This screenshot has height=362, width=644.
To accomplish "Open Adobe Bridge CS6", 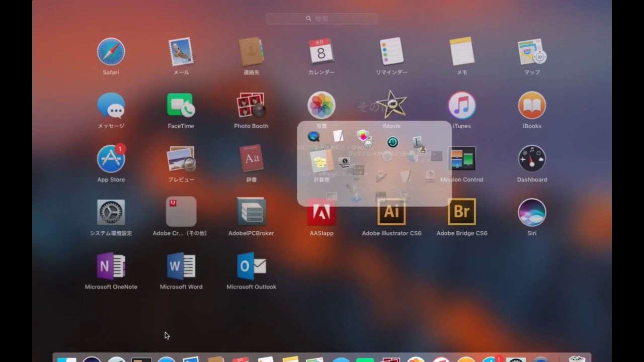I will point(462,212).
